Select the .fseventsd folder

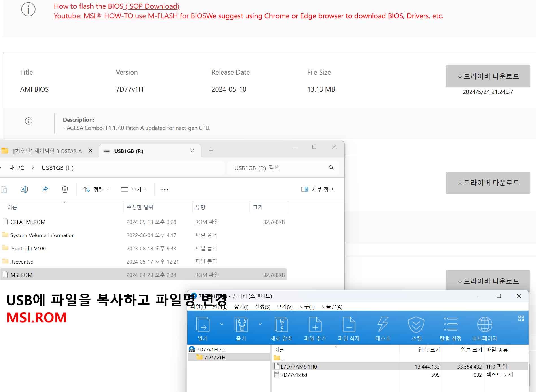144,262
